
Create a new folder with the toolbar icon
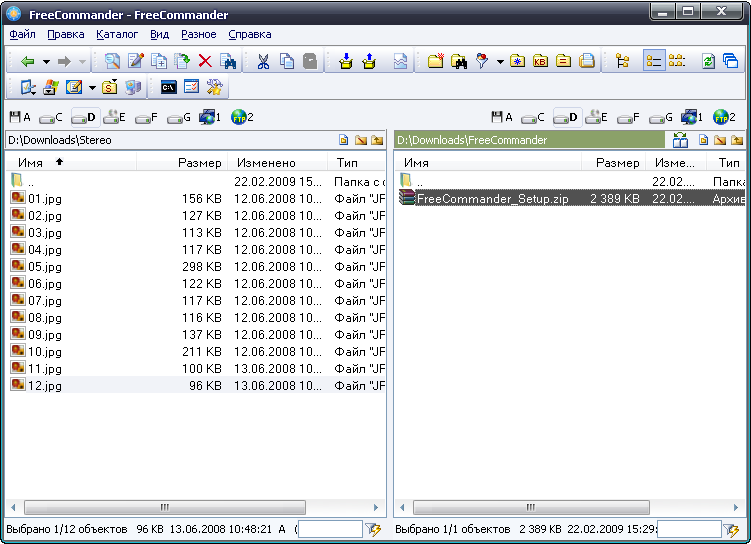(435, 61)
